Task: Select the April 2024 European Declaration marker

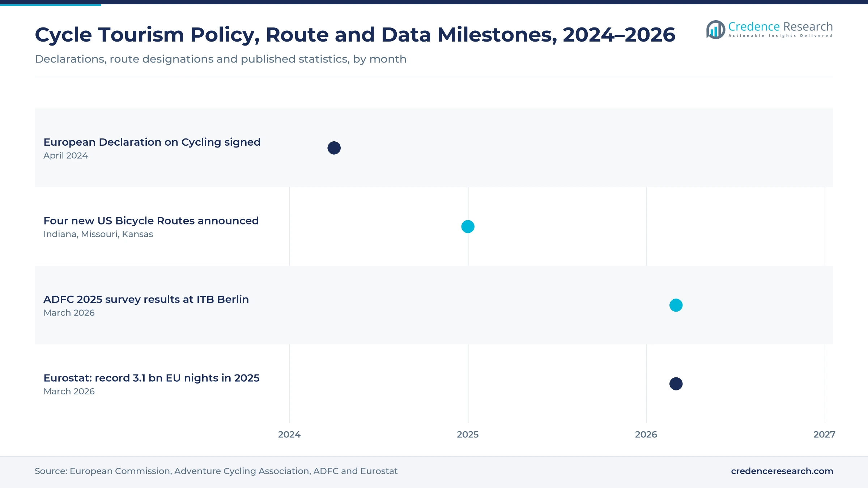Action: pyautogui.click(x=334, y=148)
